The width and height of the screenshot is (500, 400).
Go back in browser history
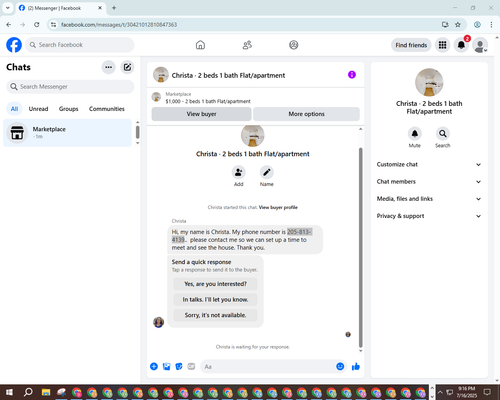[x=9, y=25]
